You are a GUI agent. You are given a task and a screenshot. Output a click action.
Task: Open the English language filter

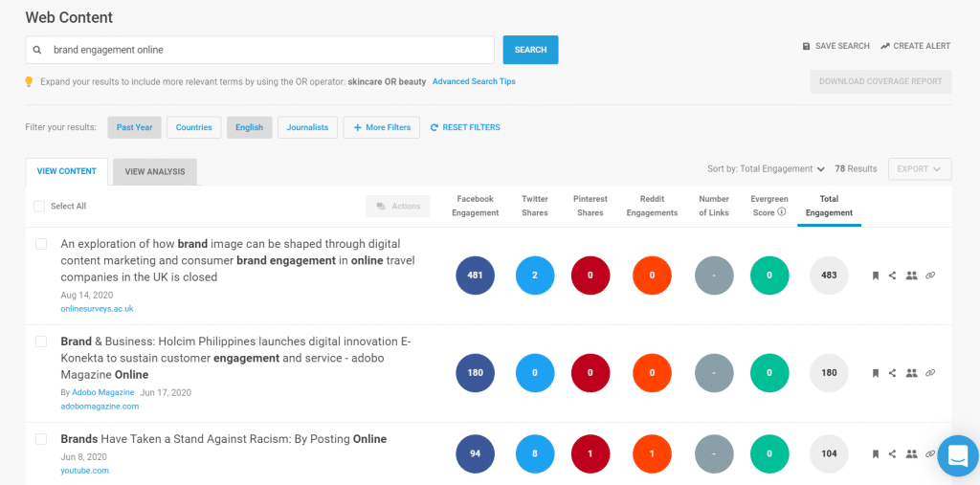coord(250,127)
